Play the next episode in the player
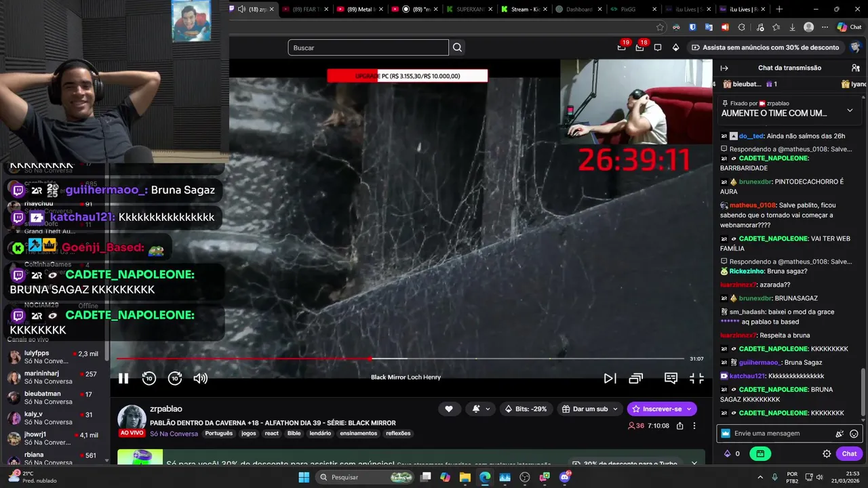The image size is (868, 488). click(610, 378)
